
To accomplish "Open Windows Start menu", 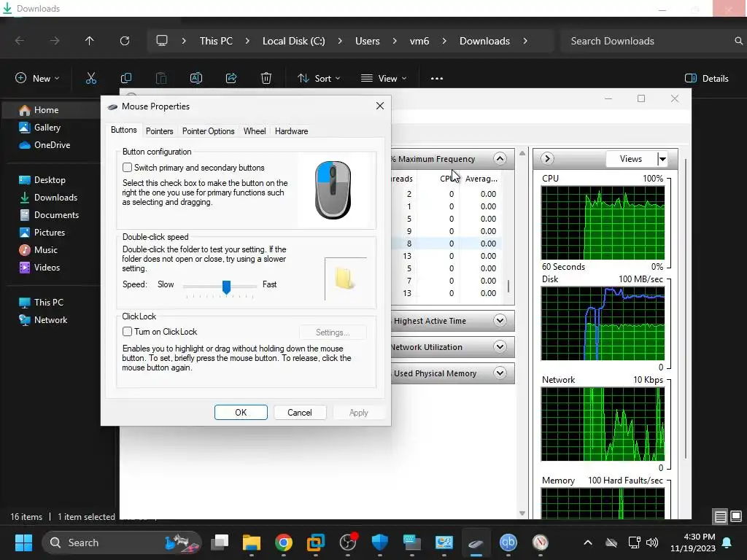I will pos(23,542).
